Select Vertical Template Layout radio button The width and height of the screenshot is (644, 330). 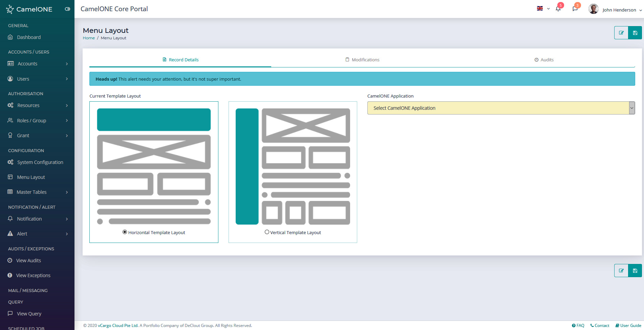click(267, 232)
